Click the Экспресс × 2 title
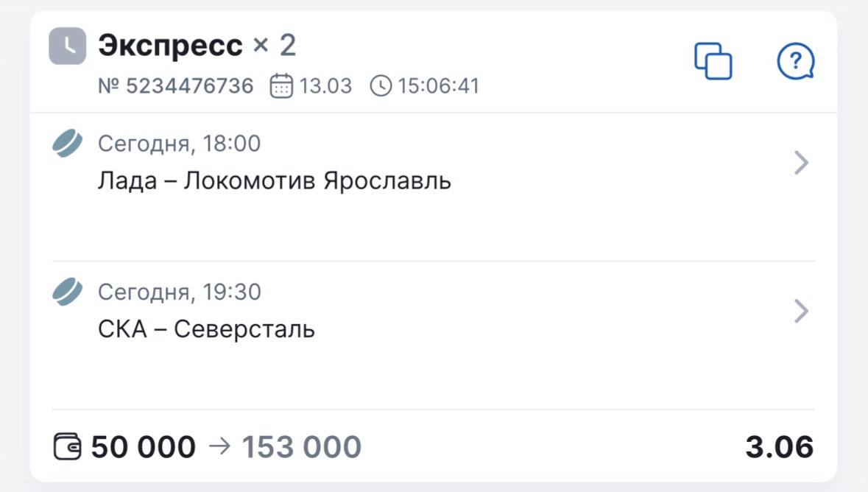868x492 pixels. (x=197, y=46)
